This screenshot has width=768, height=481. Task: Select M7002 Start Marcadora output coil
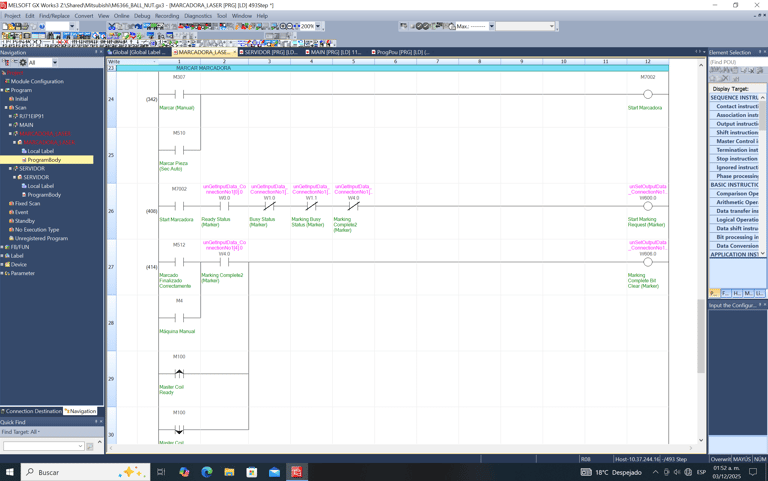click(648, 94)
